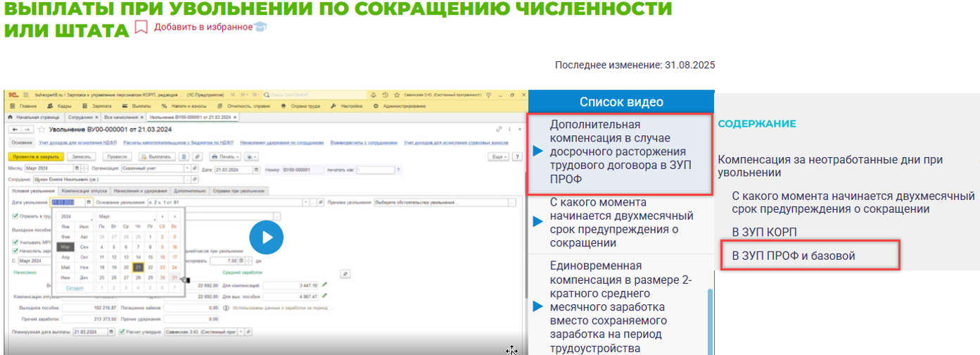Open 'Налоги и взносы' menu in video frame
The image size is (980, 355).
[x=185, y=106]
